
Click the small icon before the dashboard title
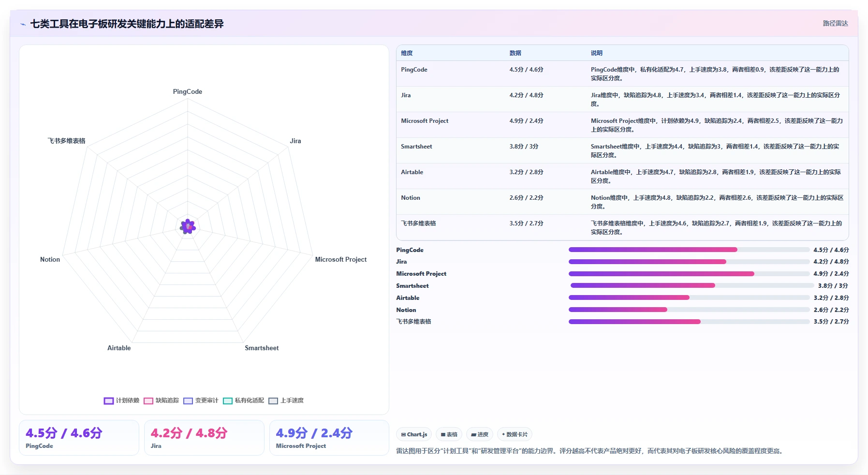pos(23,24)
